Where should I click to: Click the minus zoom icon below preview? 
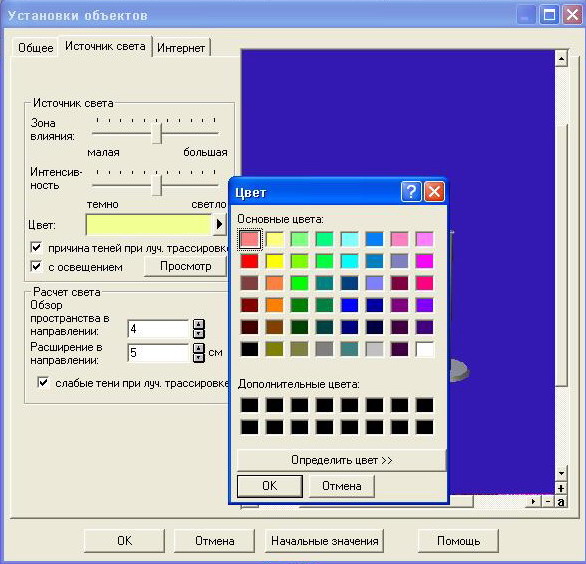point(548,502)
